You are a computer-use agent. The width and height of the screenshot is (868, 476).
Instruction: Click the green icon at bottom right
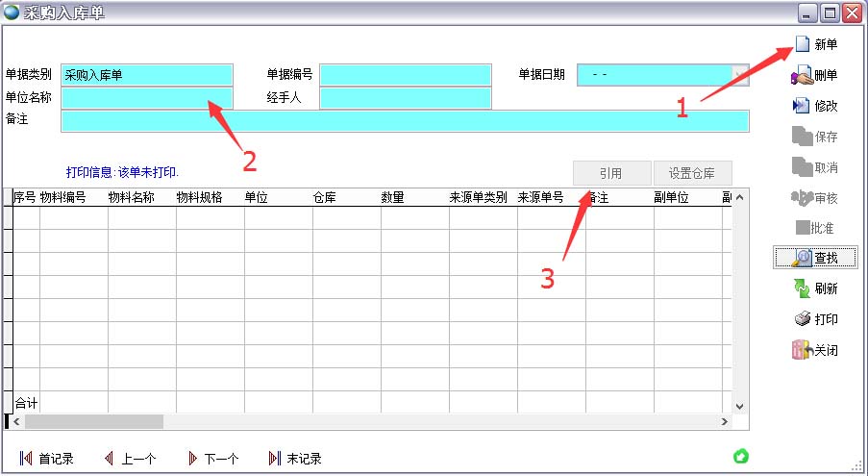(741, 456)
